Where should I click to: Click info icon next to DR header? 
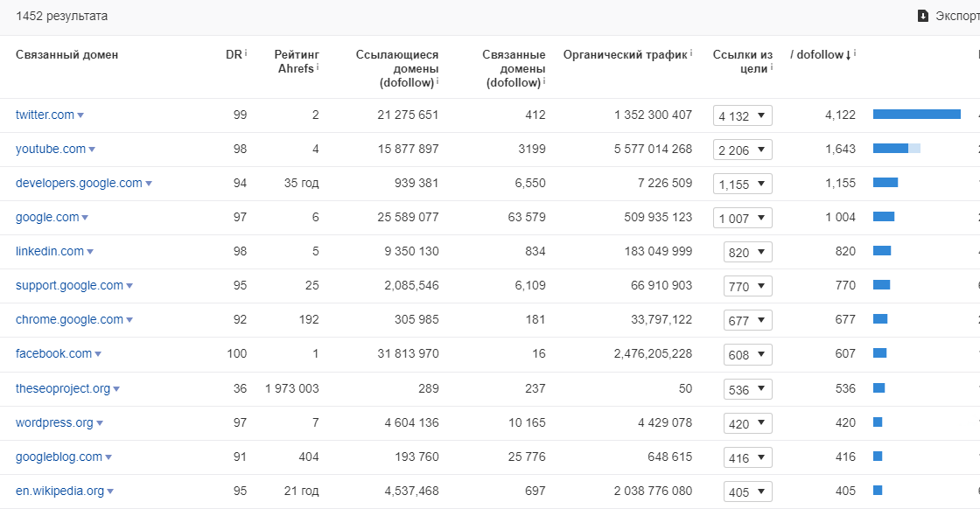coord(246,53)
